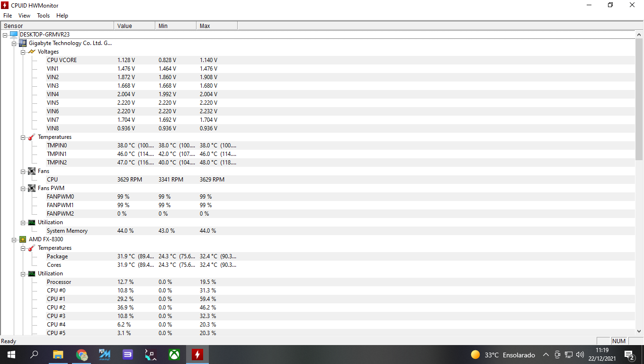Click the CPU chip icon beside AMD FX-8300
Viewport: 644px width, 364px height.
[x=23, y=239]
